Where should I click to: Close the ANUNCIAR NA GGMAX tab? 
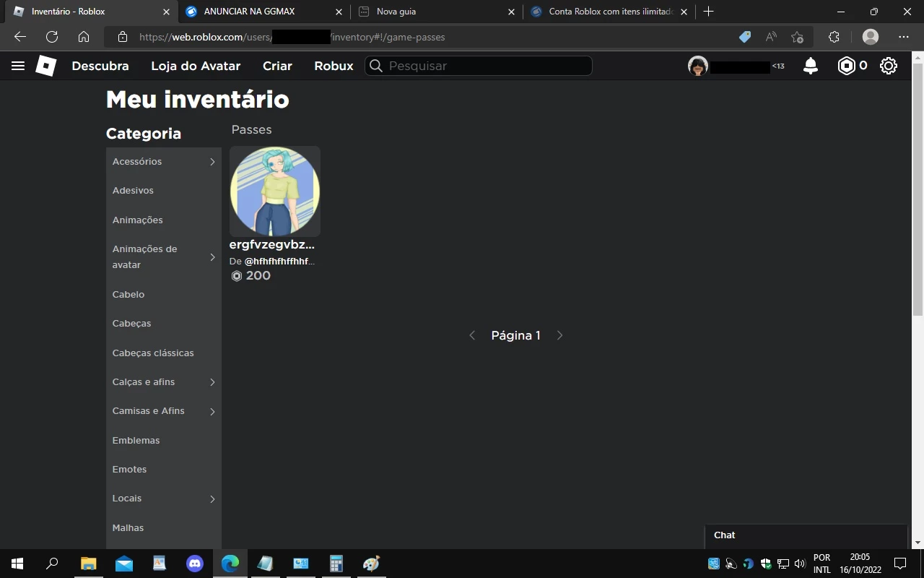coord(339,12)
